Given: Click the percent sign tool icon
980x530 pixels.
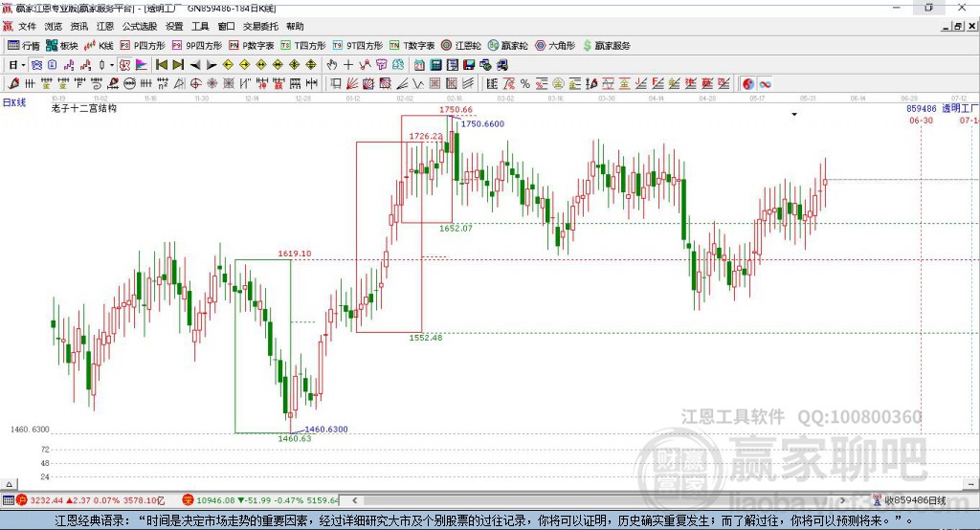Looking at the screenshot, I should point(525,84).
